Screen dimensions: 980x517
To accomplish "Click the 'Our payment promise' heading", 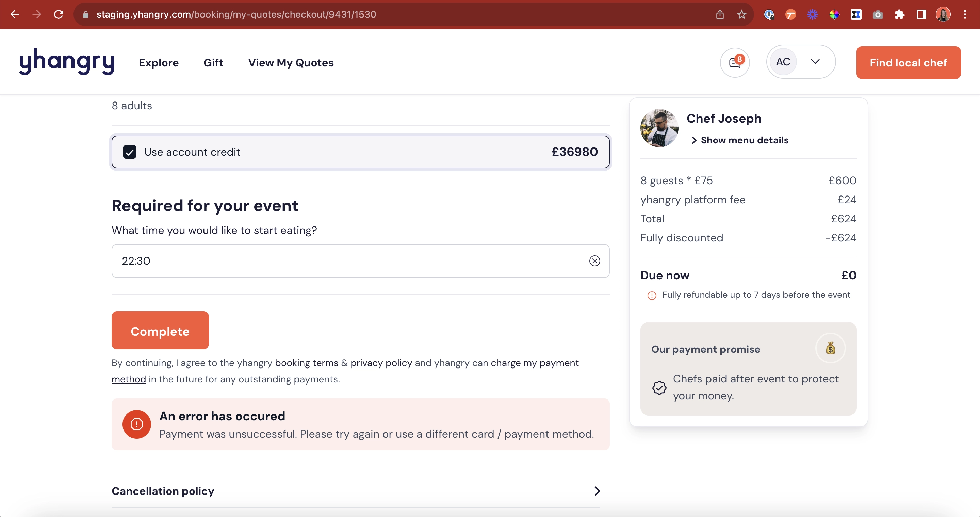I will [x=706, y=349].
